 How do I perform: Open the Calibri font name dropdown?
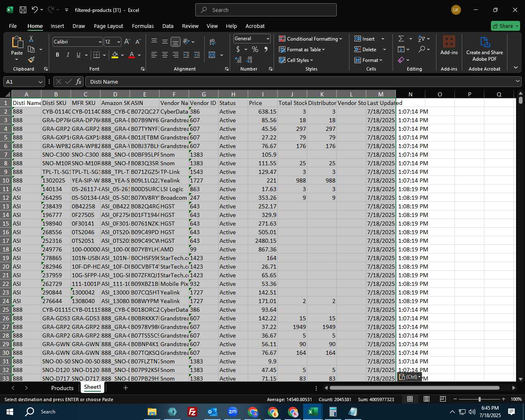[x=100, y=42]
